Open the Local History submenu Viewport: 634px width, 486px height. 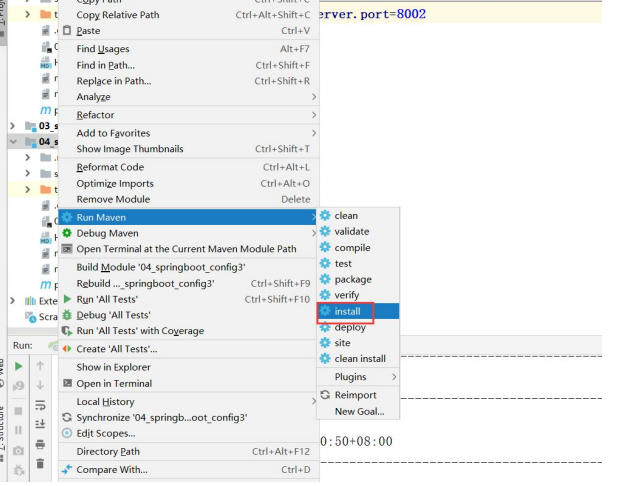(188, 401)
